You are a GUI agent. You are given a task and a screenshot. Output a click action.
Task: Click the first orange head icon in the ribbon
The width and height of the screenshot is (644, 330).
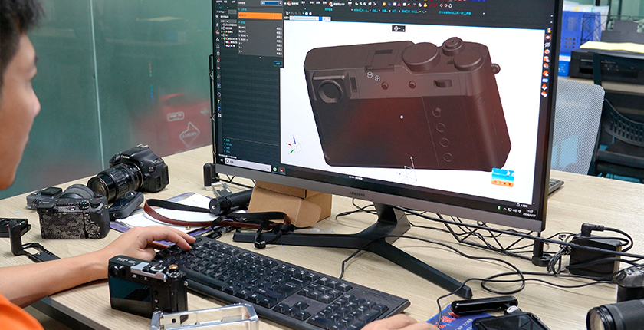point(289,3)
